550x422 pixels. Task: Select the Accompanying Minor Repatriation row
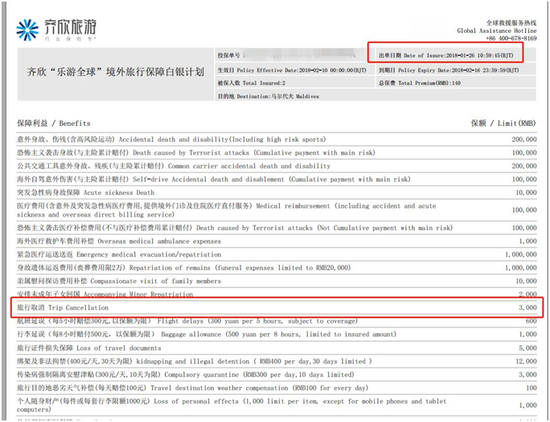pos(277,294)
